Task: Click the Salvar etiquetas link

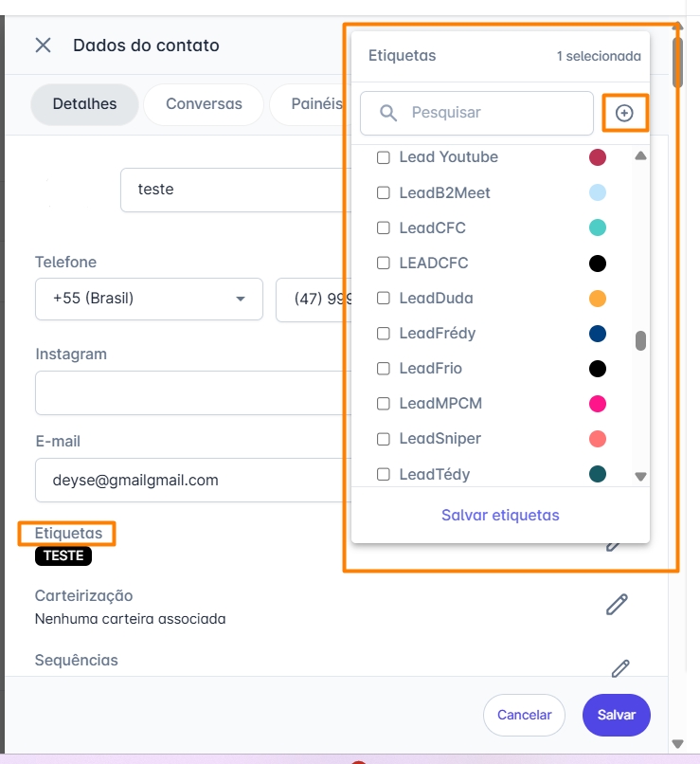Action: click(x=500, y=516)
